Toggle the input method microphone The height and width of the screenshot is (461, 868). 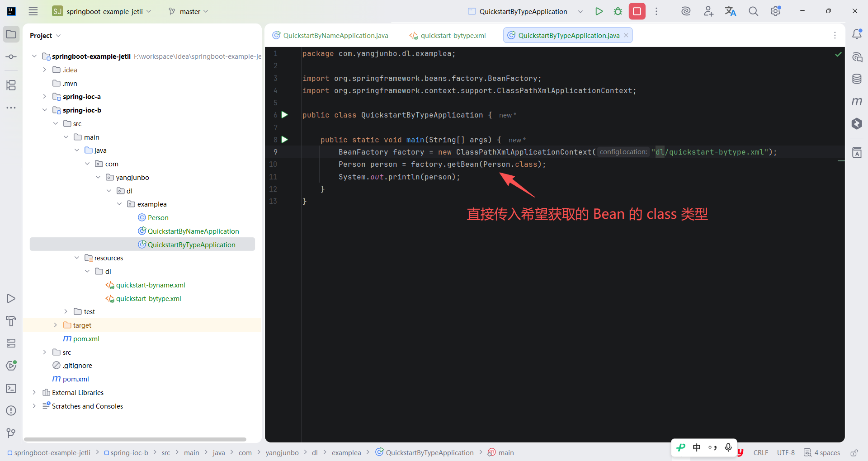(728, 447)
